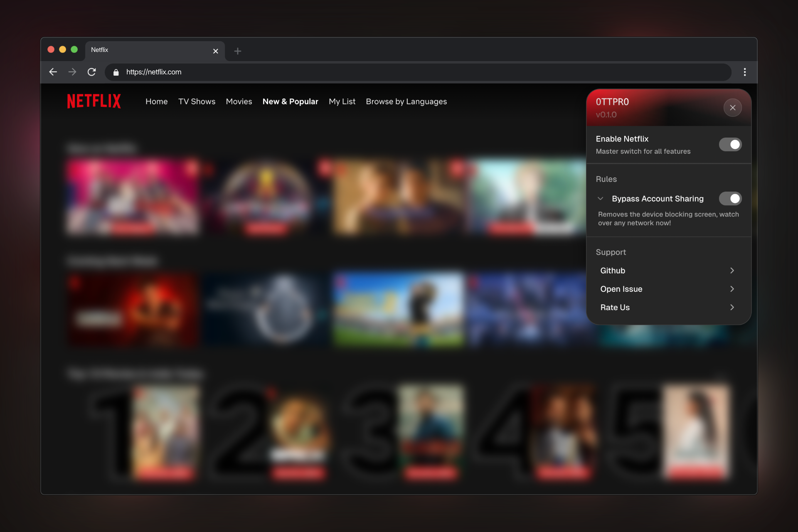Toggle the Enable Netflix master switch
This screenshot has height=532, width=798.
tap(730, 145)
